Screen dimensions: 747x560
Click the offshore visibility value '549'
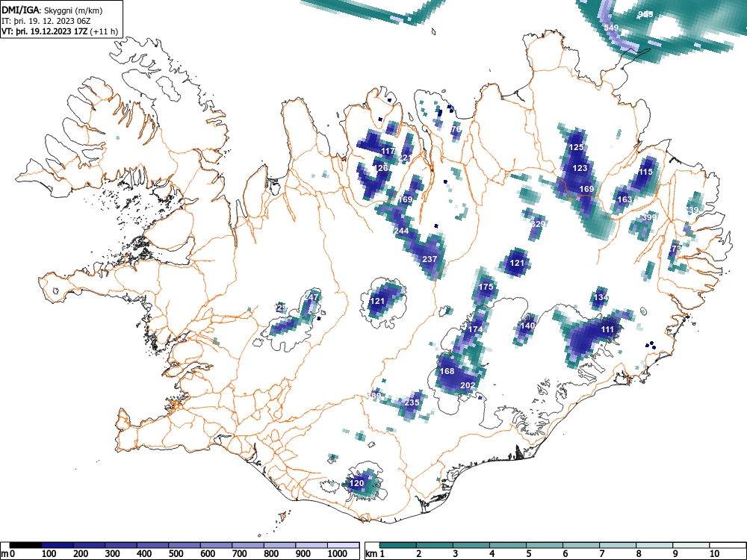(611, 28)
